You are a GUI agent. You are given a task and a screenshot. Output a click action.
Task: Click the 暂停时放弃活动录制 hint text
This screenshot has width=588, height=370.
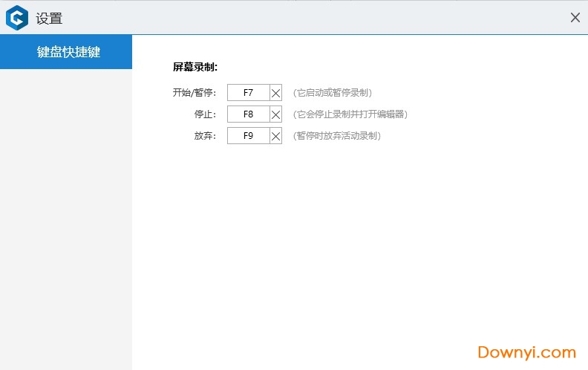pyautogui.click(x=336, y=136)
